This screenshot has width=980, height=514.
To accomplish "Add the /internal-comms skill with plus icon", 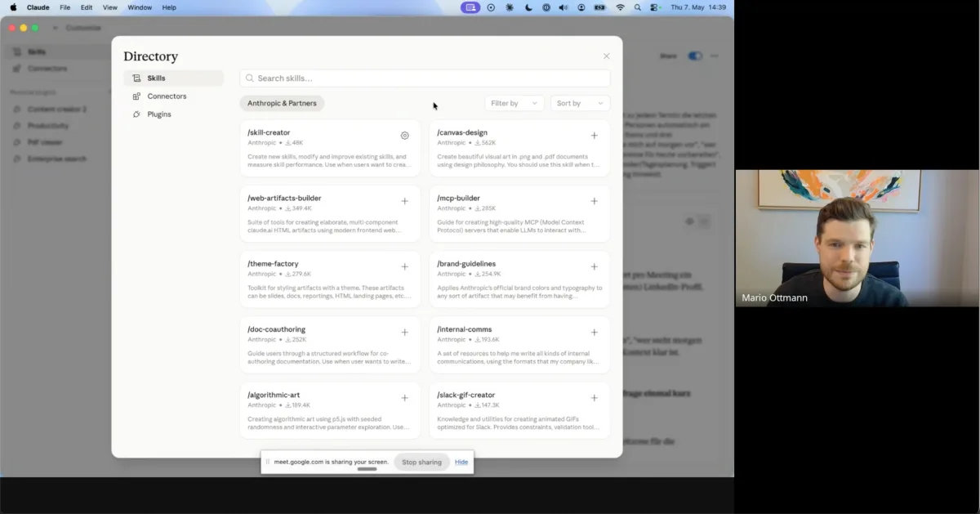I will pyautogui.click(x=594, y=333).
